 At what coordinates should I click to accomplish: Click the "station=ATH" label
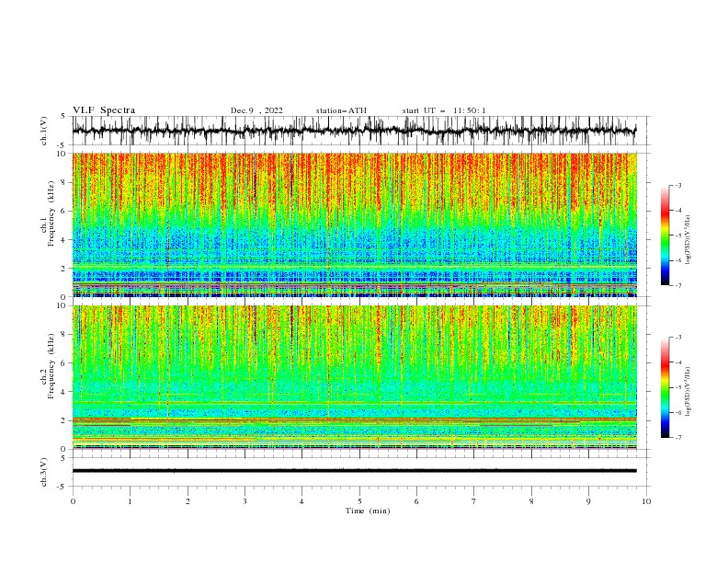pos(341,110)
